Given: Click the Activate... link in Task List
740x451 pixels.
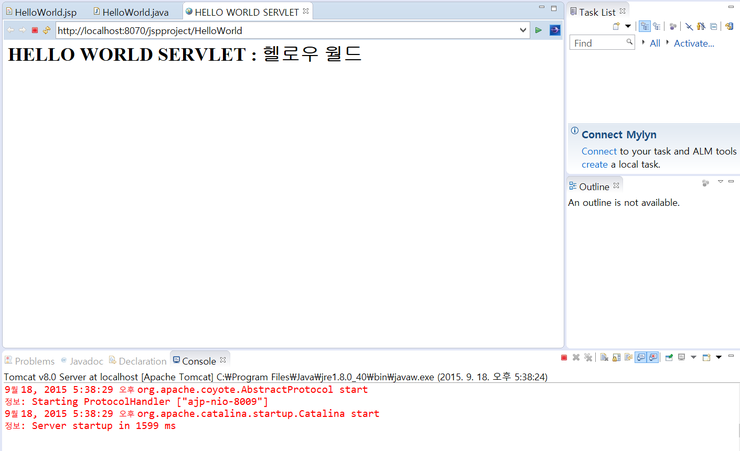Looking at the screenshot, I should [693, 43].
